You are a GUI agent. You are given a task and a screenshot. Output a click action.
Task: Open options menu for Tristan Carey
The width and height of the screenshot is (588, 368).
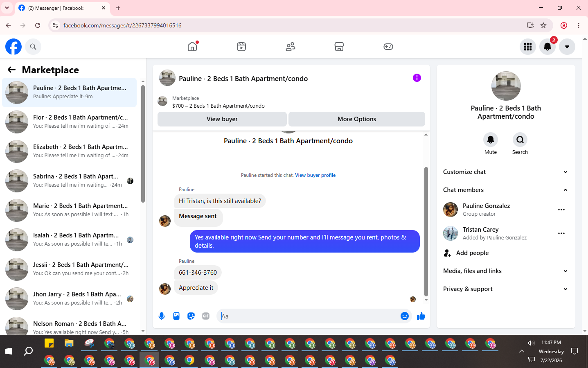tap(561, 233)
